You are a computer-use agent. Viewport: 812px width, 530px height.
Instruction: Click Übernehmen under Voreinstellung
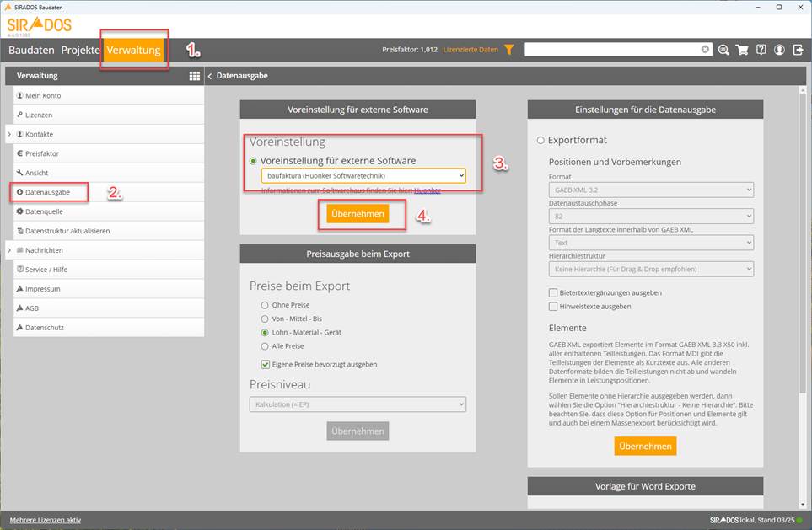pyautogui.click(x=358, y=214)
